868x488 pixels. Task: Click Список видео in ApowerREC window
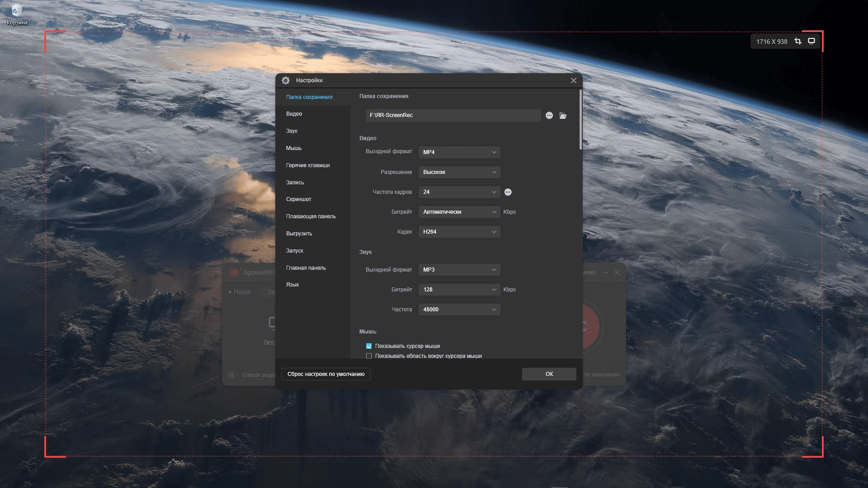(259, 375)
